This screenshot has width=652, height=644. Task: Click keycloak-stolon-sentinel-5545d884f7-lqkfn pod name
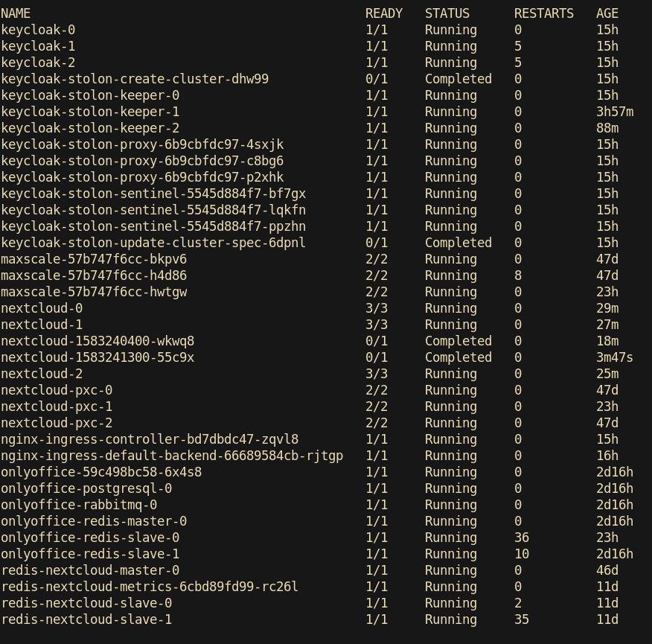click(x=153, y=210)
